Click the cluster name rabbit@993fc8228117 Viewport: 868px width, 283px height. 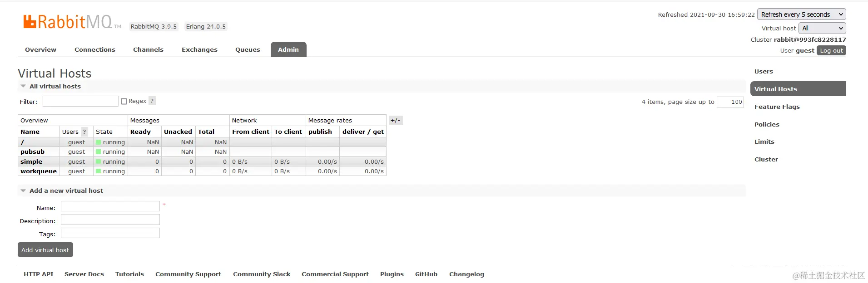pos(810,39)
